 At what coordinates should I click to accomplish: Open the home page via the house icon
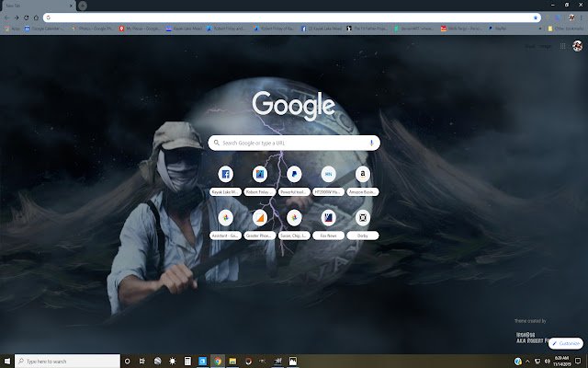click(x=36, y=17)
